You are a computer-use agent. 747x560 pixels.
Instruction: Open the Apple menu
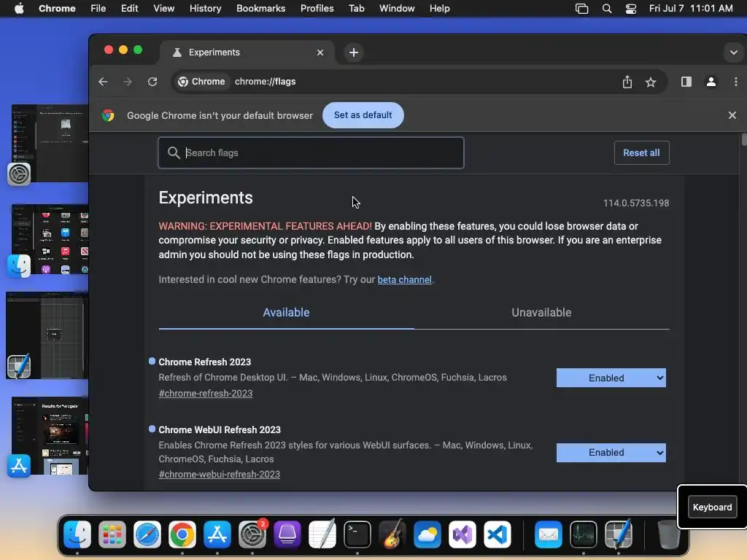(19, 9)
